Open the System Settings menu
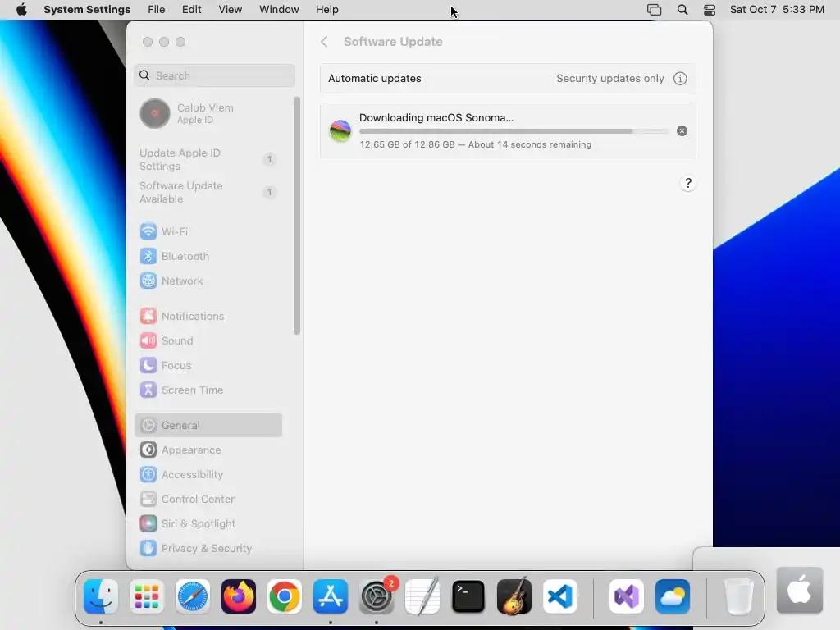The width and height of the screenshot is (840, 630). 87,10
